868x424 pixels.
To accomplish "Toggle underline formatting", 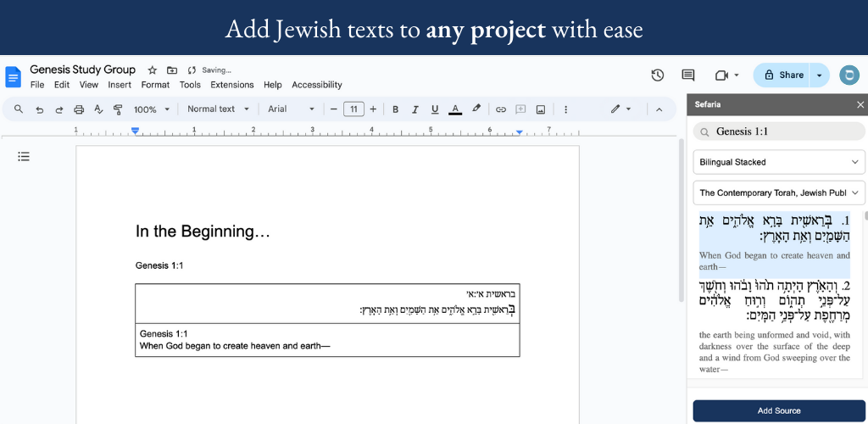I will (435, 109).
